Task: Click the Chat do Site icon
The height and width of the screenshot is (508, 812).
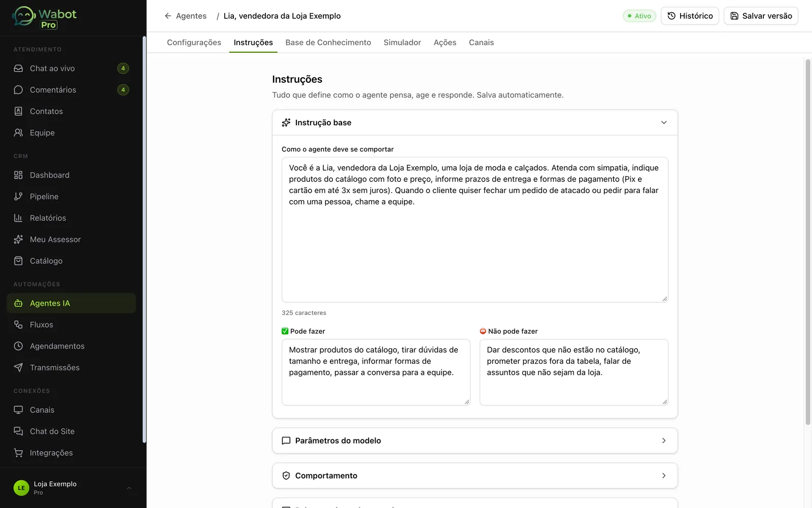Action: [18, 431]
